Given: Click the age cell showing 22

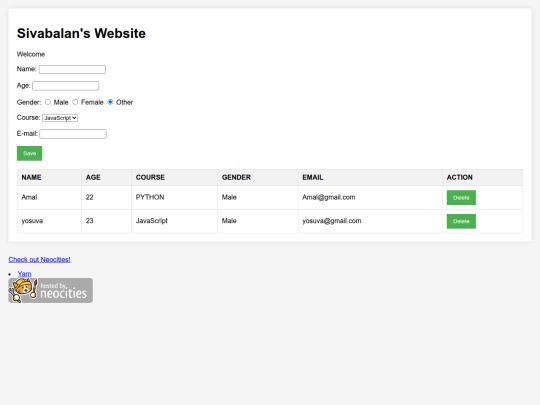Looking at the screenshot, I should [x=106, y=197].
